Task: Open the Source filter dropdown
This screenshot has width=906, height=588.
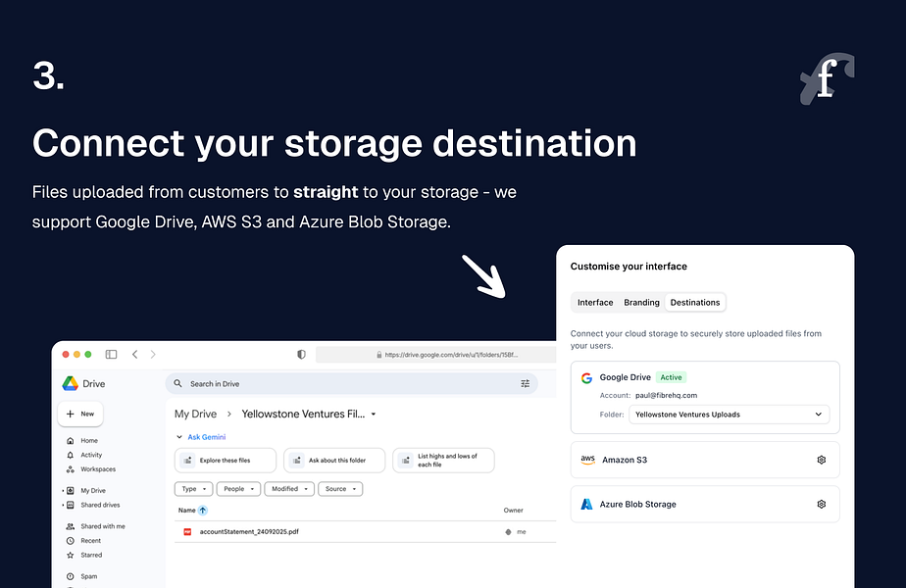Action: [x=340, y=489]
